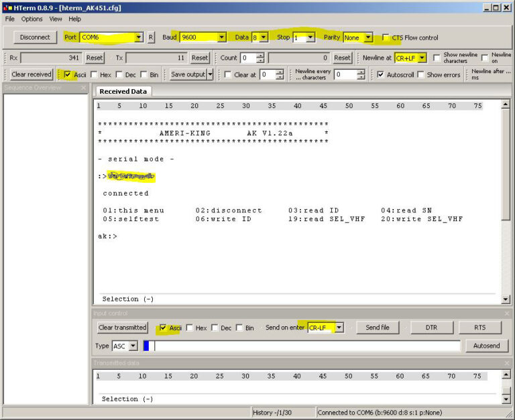Reset the Tx counter
The width and height of the screenshot is (515, 420).
tap(200, 58)
